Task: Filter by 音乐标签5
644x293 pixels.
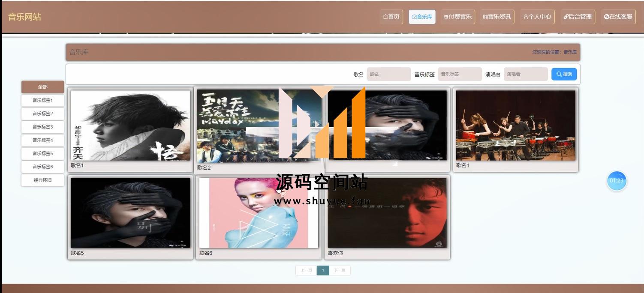Action: [42, 154]
